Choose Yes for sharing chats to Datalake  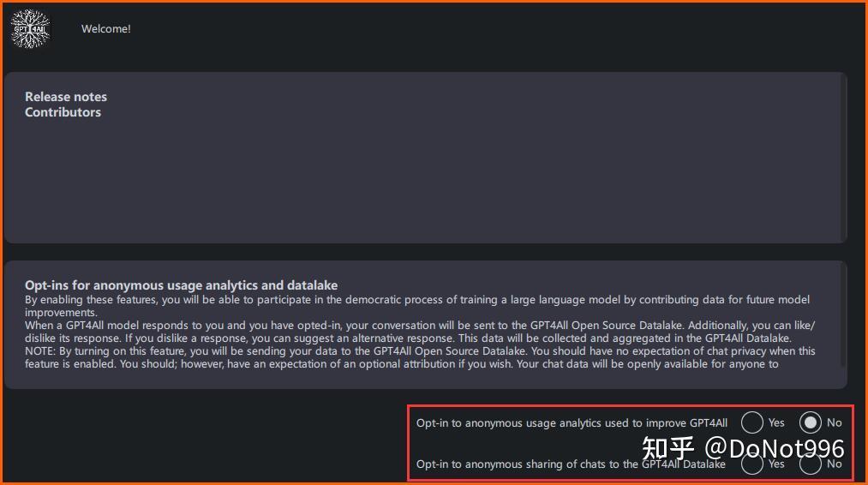(751, 464)
